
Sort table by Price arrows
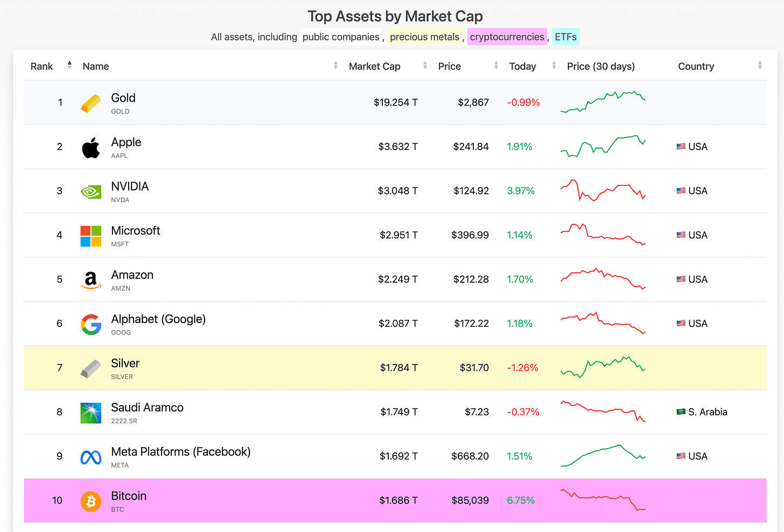click(x=496, y=65)
